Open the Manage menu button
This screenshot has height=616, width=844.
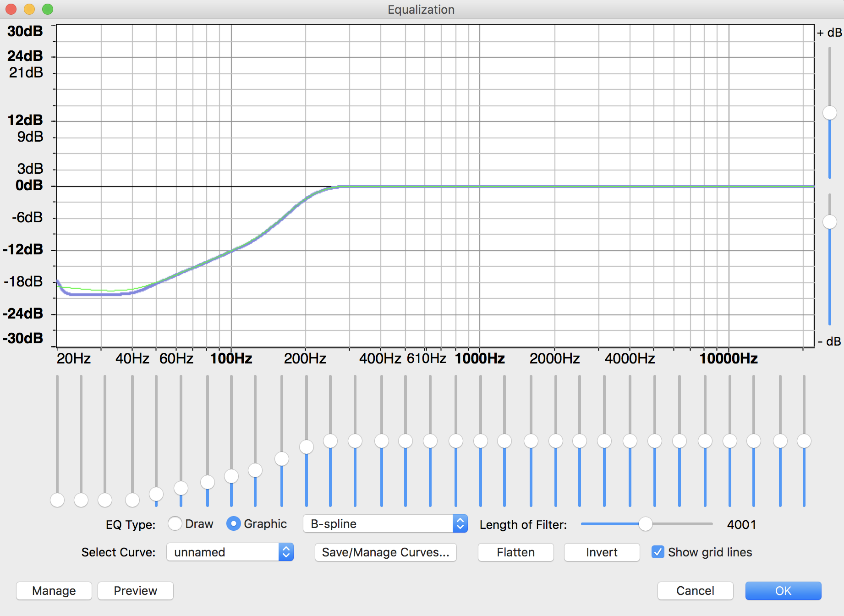tap(54, 590)
